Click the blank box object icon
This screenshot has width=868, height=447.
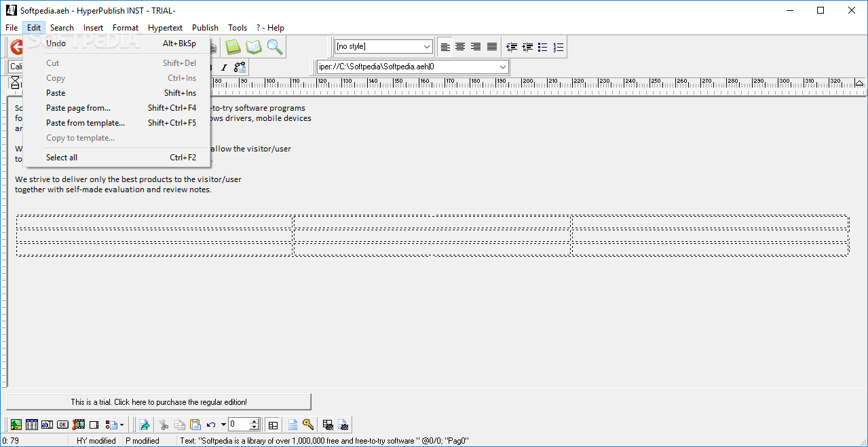click(x=94, y=425)
